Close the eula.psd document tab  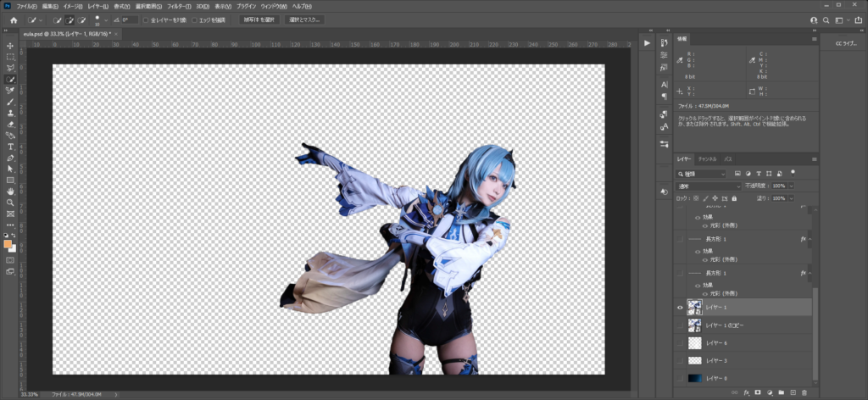click(116, 34)
